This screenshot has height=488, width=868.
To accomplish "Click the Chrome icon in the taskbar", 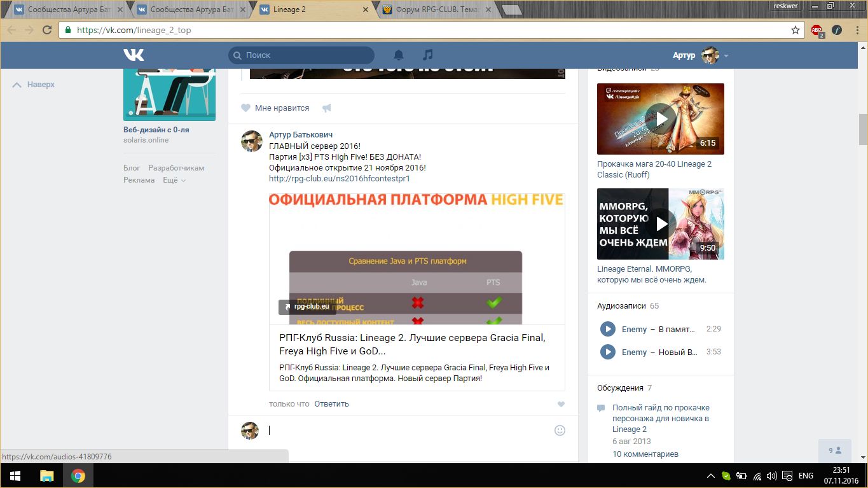I will [x=78, y=475].
